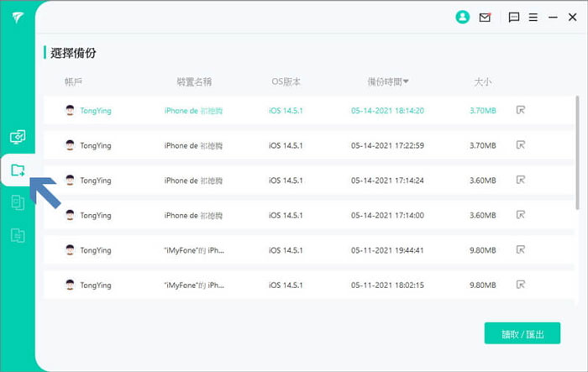Click the app logo in sidebar
This screenshot has width=588, height=372.
18,17
